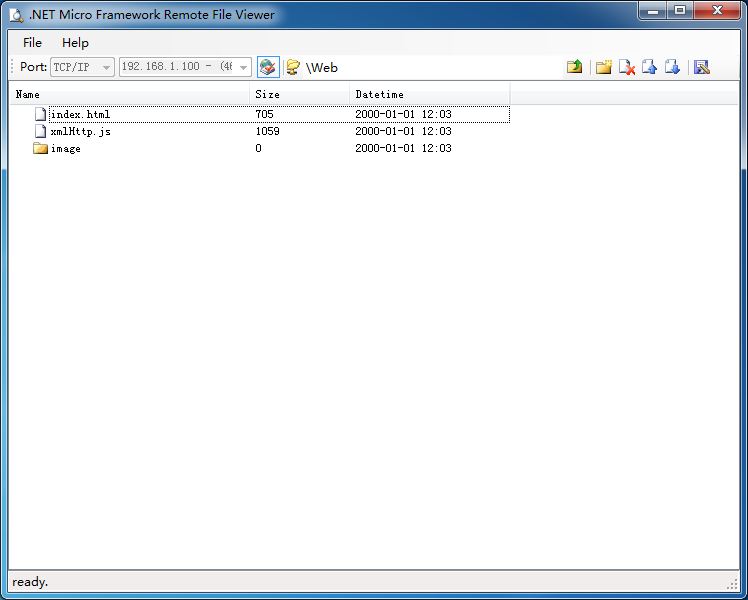This screenshot has height=600, width=748.
Task: Click the Port: label in toolbar
Action: coord(33,67)
